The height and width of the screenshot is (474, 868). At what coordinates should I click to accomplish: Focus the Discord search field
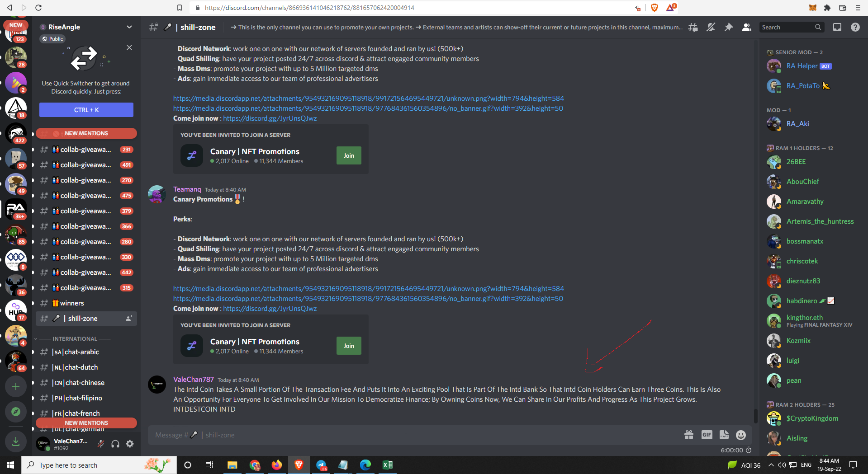pos(791,28)
